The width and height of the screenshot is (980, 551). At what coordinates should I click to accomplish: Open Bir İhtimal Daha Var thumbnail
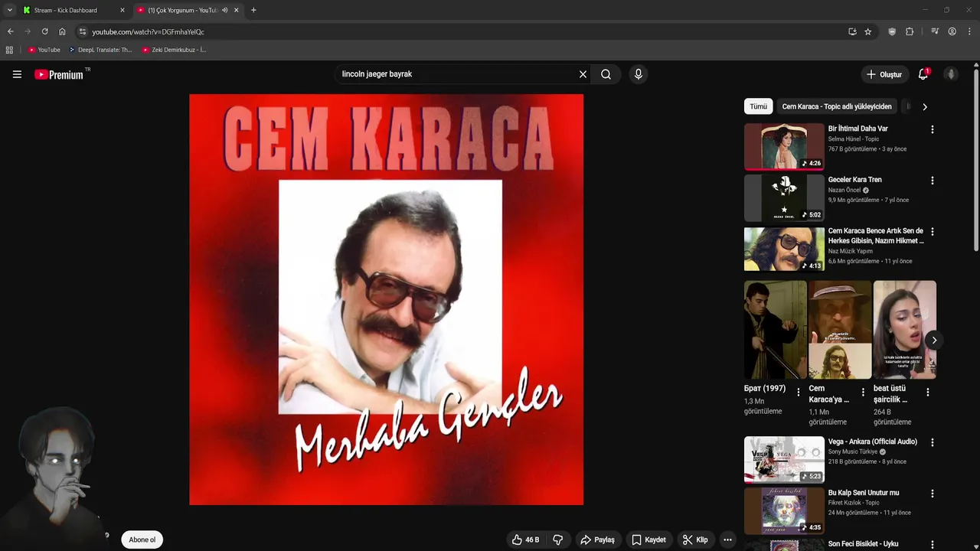tap(784, 146)
